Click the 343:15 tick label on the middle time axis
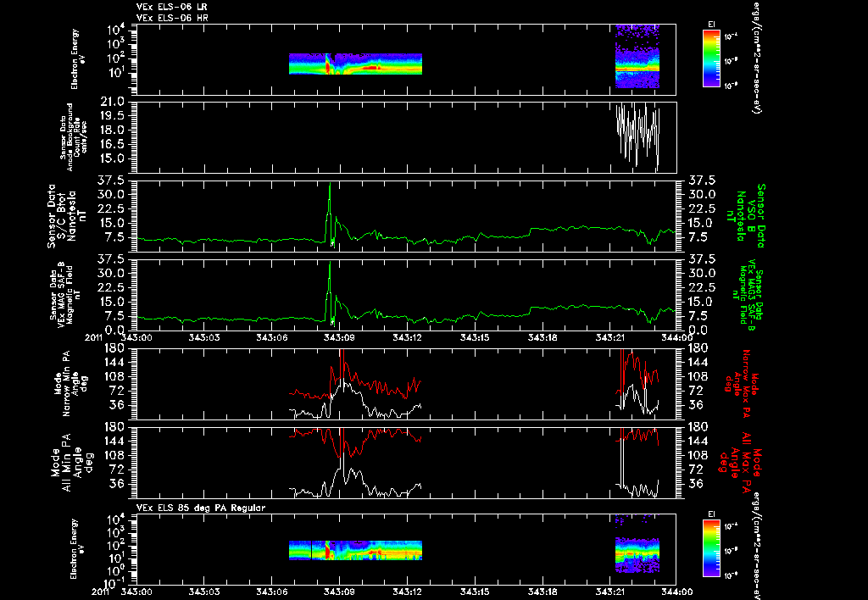The image size is (868, 600). point(475,337)
